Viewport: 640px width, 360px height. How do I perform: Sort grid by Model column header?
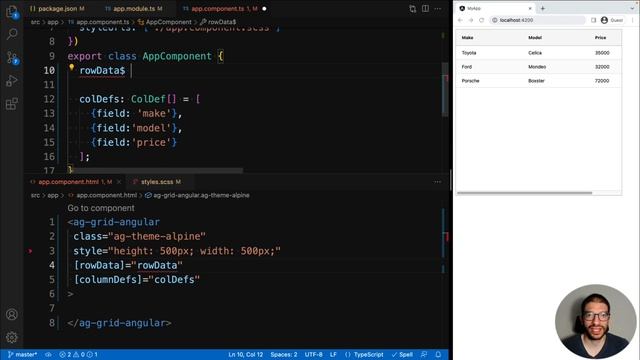pos(535,38)
